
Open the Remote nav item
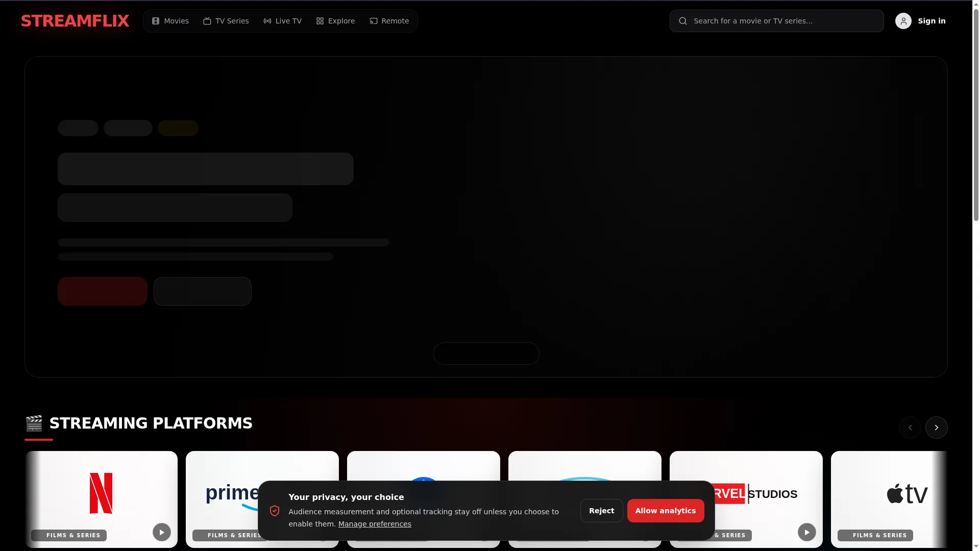[389, 21]
